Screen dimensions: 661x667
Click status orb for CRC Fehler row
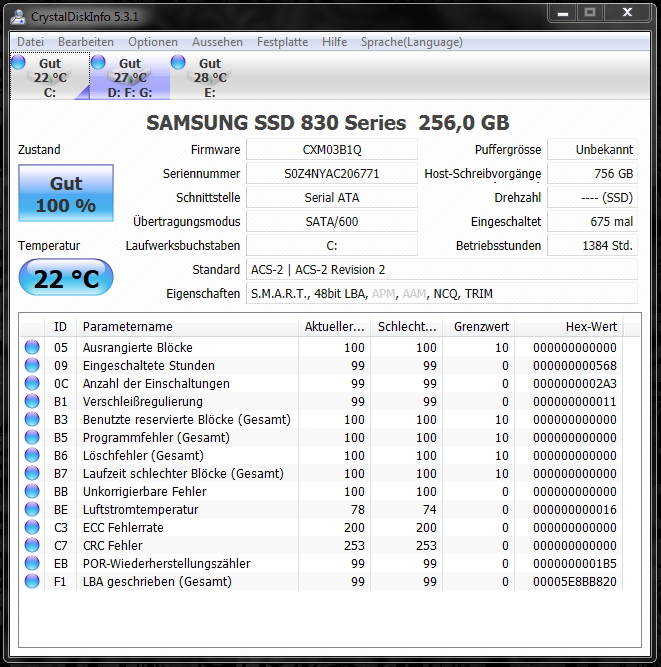[x=32, y=545]
